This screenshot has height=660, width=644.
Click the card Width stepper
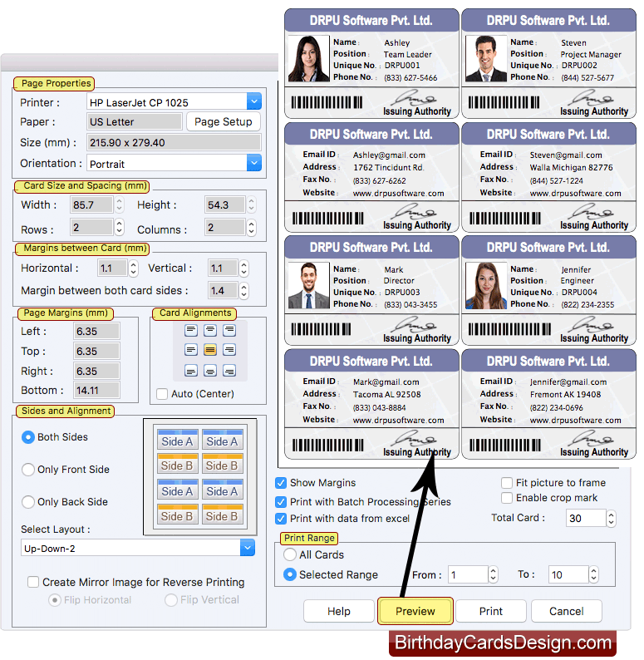point(120,204)
